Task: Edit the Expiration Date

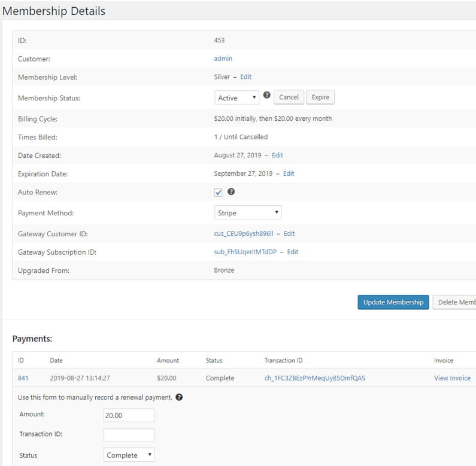Action: pyautogui.click(x=289, y=173)
